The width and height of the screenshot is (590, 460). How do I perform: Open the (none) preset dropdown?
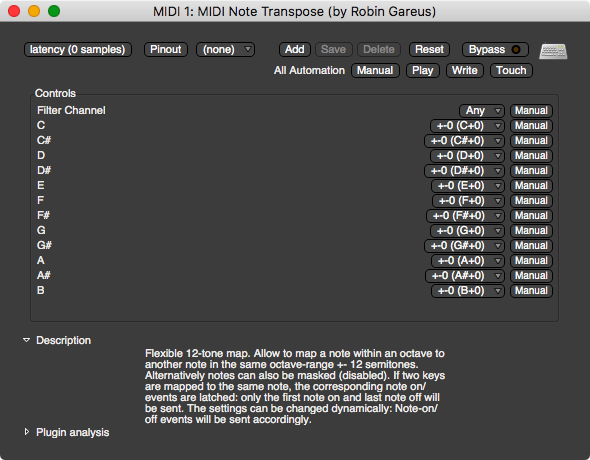225,50
